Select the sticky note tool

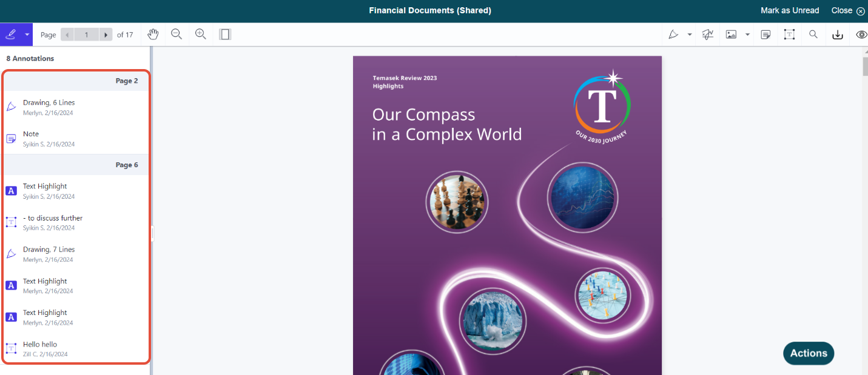point(766,35)
